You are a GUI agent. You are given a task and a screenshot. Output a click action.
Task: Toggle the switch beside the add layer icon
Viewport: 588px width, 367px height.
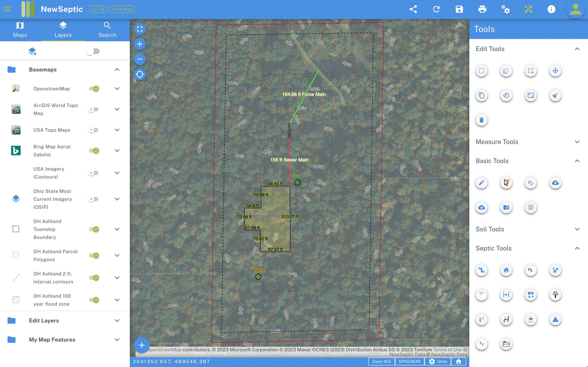[x=93, y=51]
